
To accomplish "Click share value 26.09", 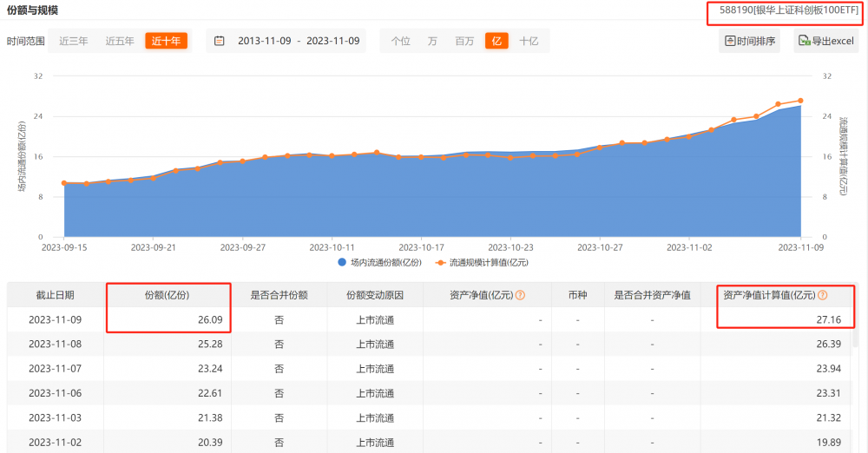I will [210, 319].
